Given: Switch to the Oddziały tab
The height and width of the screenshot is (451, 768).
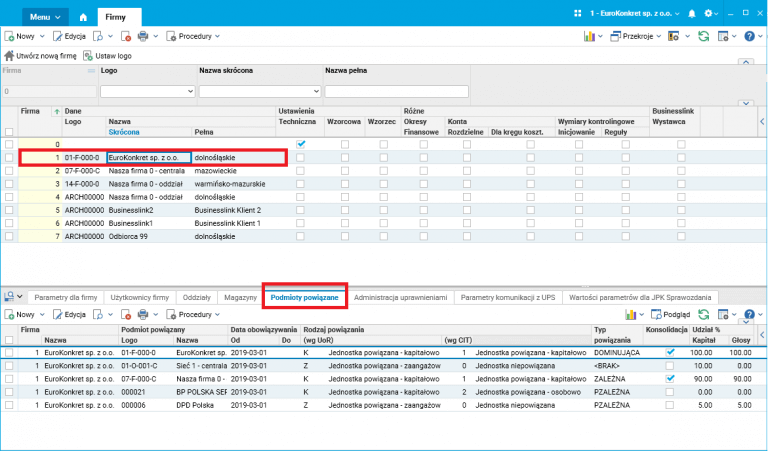Looking at the screenshot, I should (197, 298).
